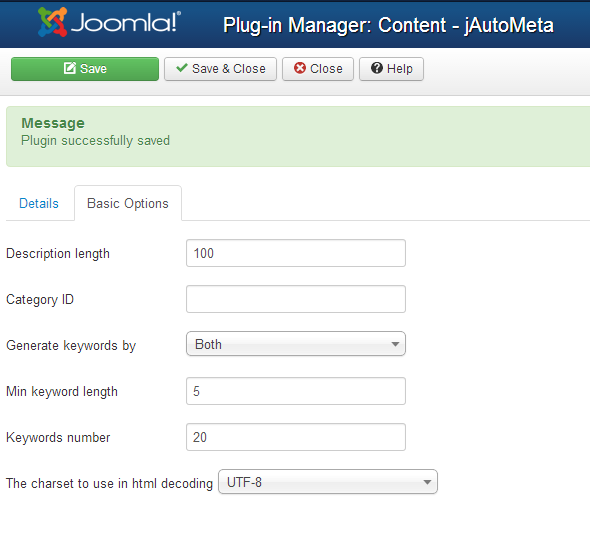Click the Save edit icon

(x=70, y=68)
